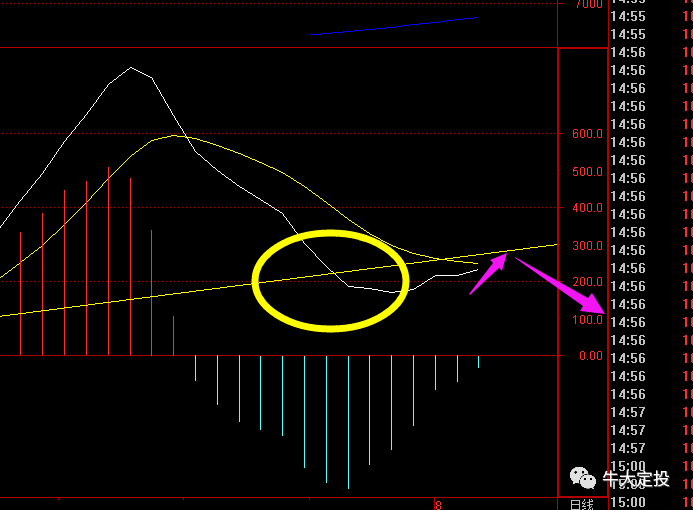Click the tallest red histogram bar
The width and height of the screenshot is (693, 510).
(108, 260)
